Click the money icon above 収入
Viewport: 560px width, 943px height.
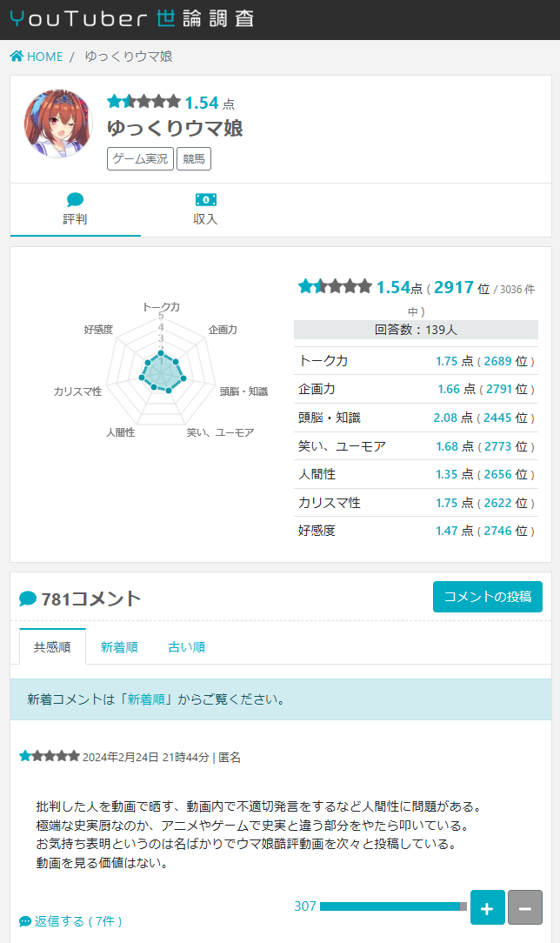[205, 199]
